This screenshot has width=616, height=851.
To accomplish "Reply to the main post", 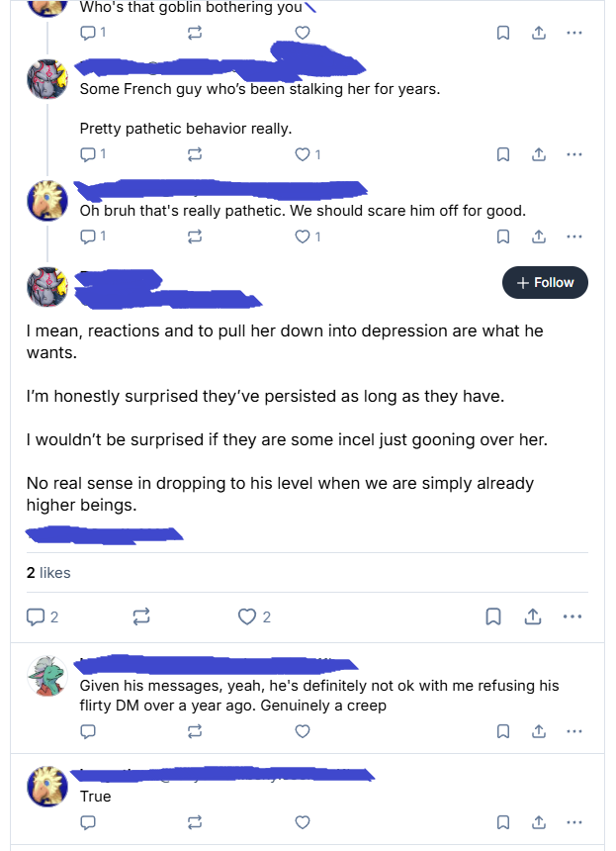I will pos(36,616).
